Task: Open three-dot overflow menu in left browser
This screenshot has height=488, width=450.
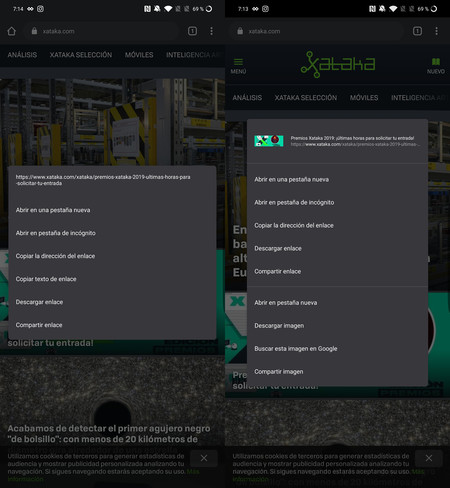Action: tap(211, 31)
